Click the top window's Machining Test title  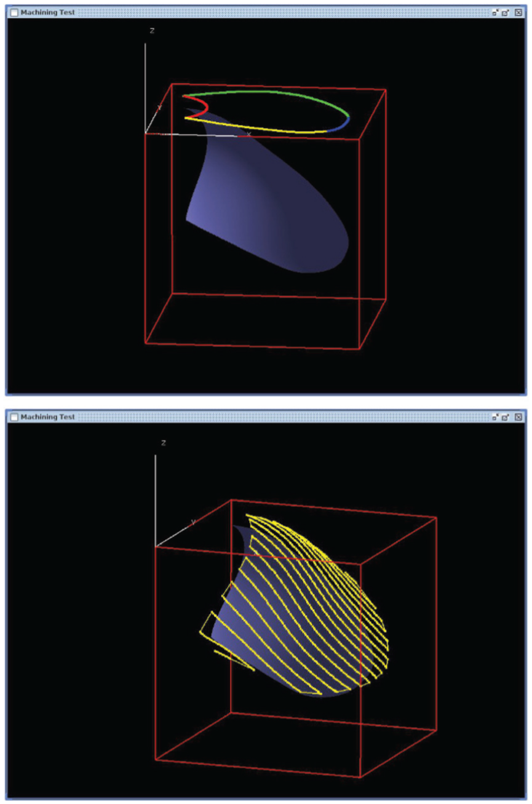(x=48, y=12)
